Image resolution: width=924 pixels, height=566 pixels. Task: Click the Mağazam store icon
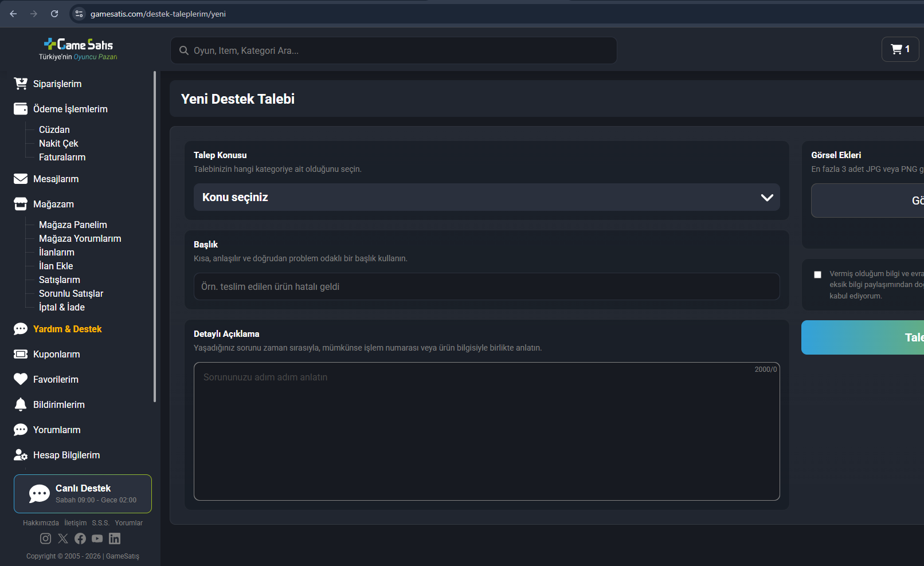[x=21, y=204]
